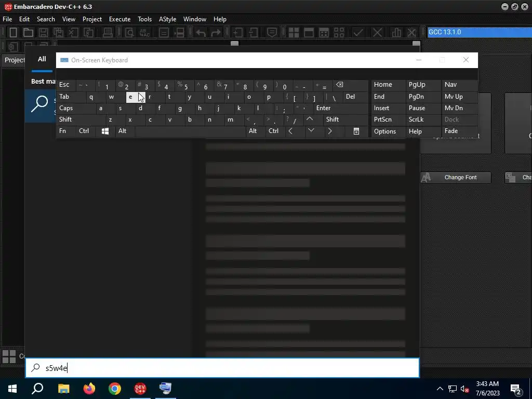The height and width of the screenshot is (399, 532).
Task: Click the Print toolbar icon
Action: (x=108, y=33)
